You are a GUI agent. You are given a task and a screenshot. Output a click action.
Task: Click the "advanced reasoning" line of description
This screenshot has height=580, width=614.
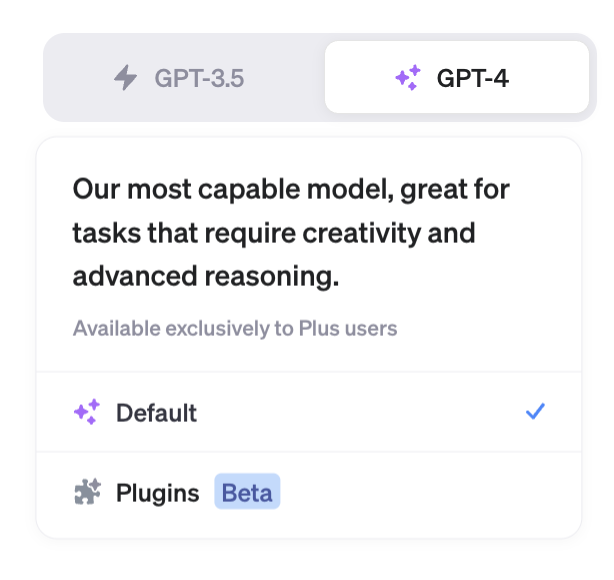coord(206,276)
